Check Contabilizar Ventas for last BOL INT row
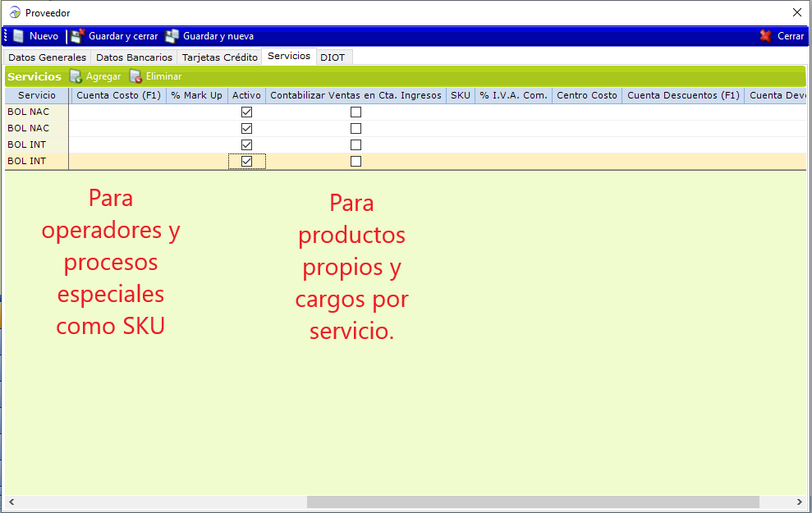Viewport: 812px width, 513px height. [x=356, y=161]
